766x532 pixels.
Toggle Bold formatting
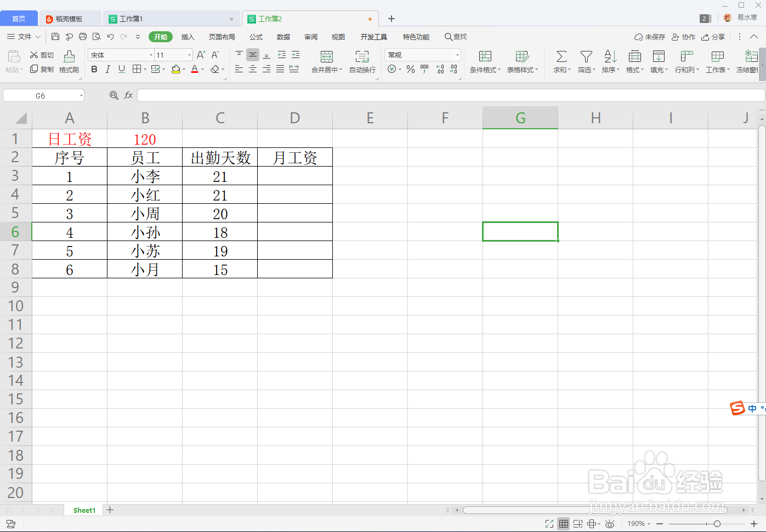(x=94, y=69)
